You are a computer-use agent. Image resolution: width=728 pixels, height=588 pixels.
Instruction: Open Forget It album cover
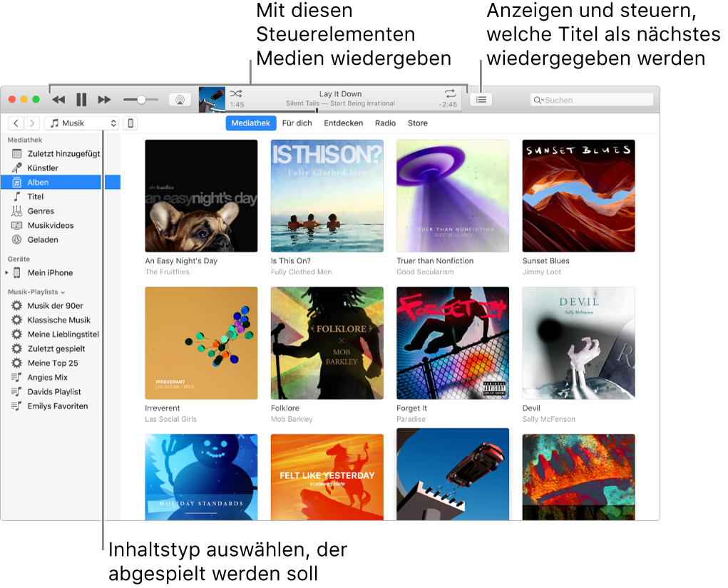pos(453,343)
